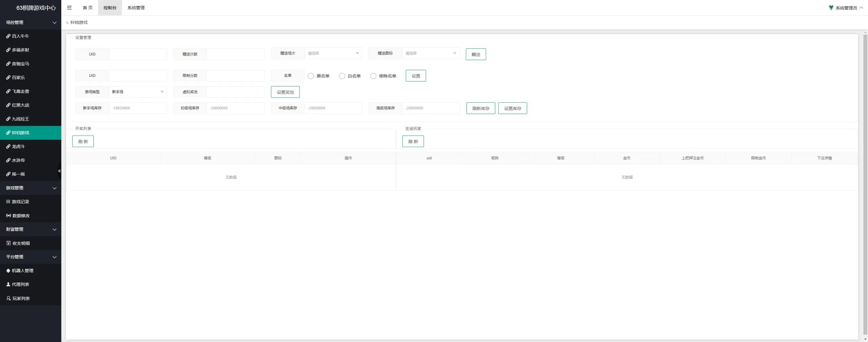Click the 赠送 button
The height and width of the screenshot is (342, 868).
coord(476,54)
